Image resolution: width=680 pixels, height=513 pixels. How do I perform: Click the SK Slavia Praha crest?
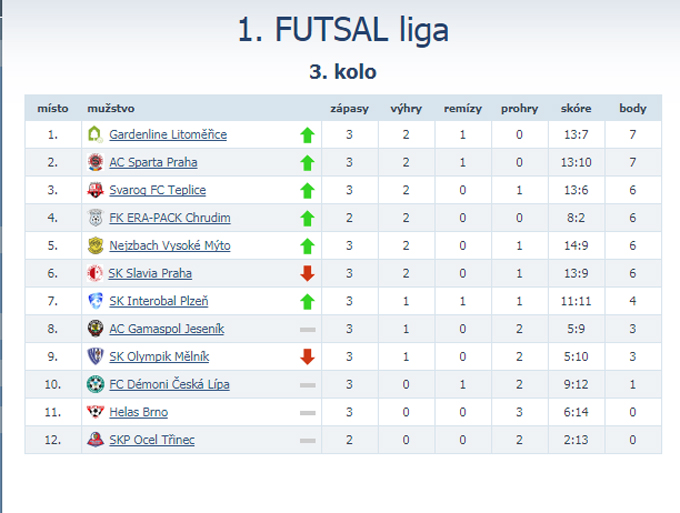point(95,273)
